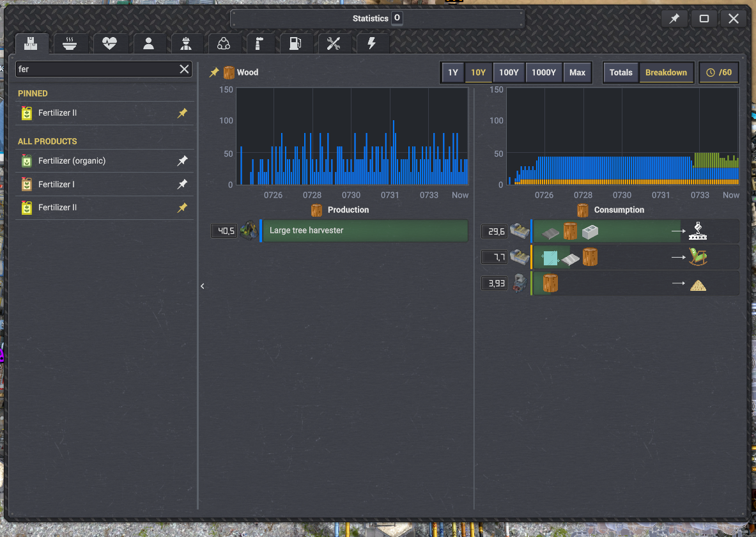Switch the view to Breakdown

click(667, 72)
